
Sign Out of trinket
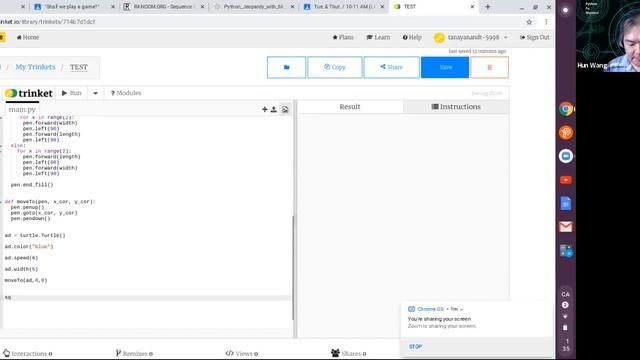(x=534, y=38)
